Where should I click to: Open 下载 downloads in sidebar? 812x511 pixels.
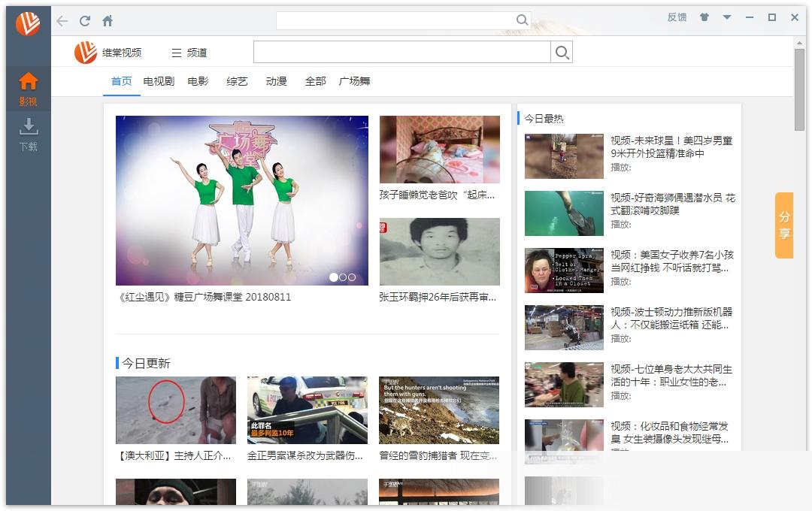click(29, 134)
